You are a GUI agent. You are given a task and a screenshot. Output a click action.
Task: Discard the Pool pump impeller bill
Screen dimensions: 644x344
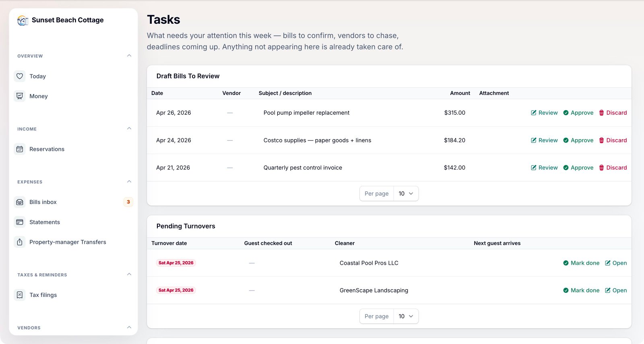click(613, 113)
